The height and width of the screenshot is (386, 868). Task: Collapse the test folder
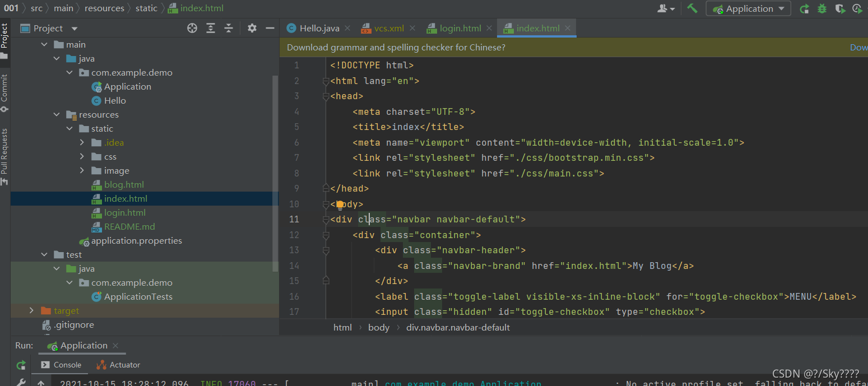pyautogui.click(x=45, y=255)
